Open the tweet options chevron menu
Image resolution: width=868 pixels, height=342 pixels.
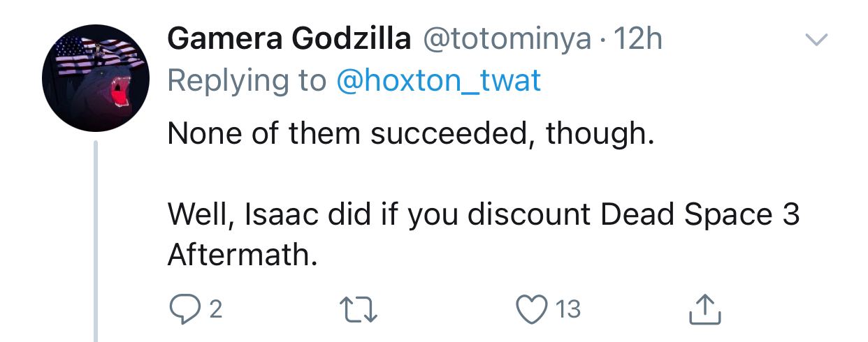[x=816, y=39]
